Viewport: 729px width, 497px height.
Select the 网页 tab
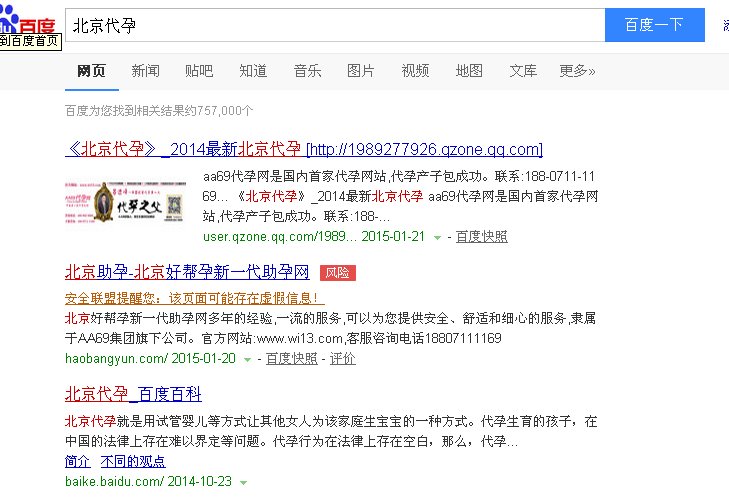click(x=92, y=71)
